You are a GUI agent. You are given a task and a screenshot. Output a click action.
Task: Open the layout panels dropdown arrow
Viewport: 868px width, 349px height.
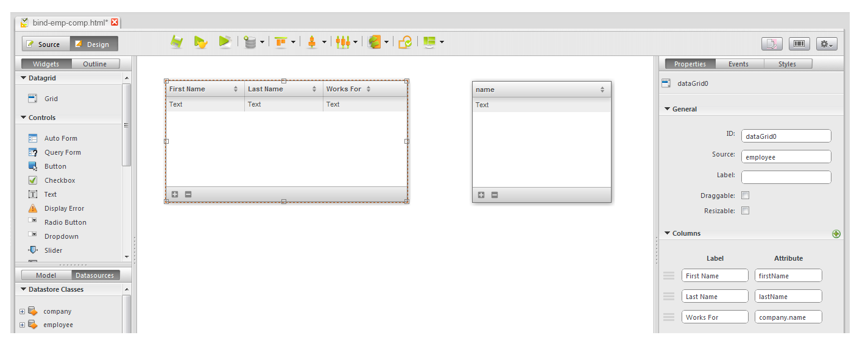click(442, 43)
